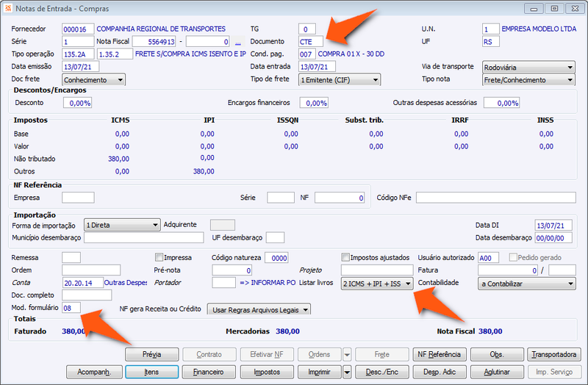Click the Imp. Serviço button
588x385 pixels.
[x=554, y=372]
